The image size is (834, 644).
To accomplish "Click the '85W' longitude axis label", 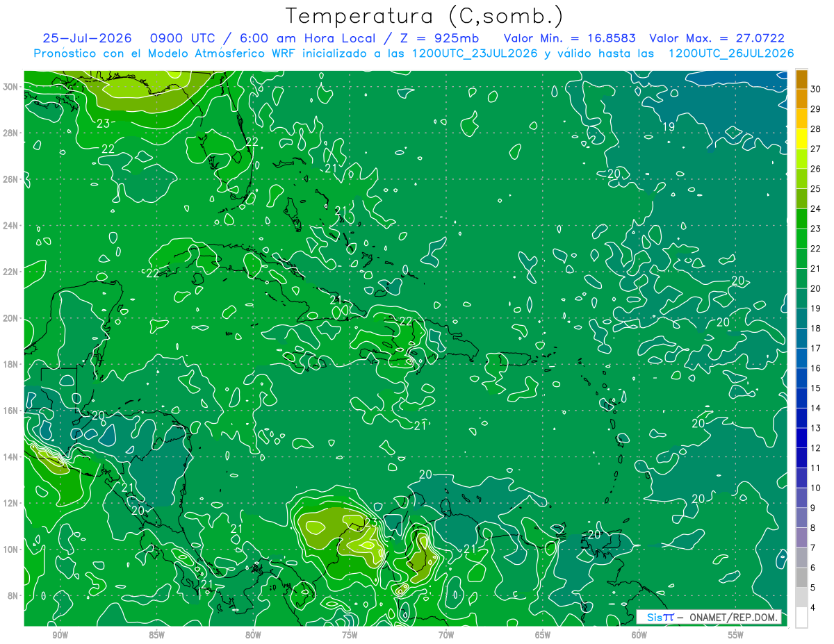I will point(156,634).
